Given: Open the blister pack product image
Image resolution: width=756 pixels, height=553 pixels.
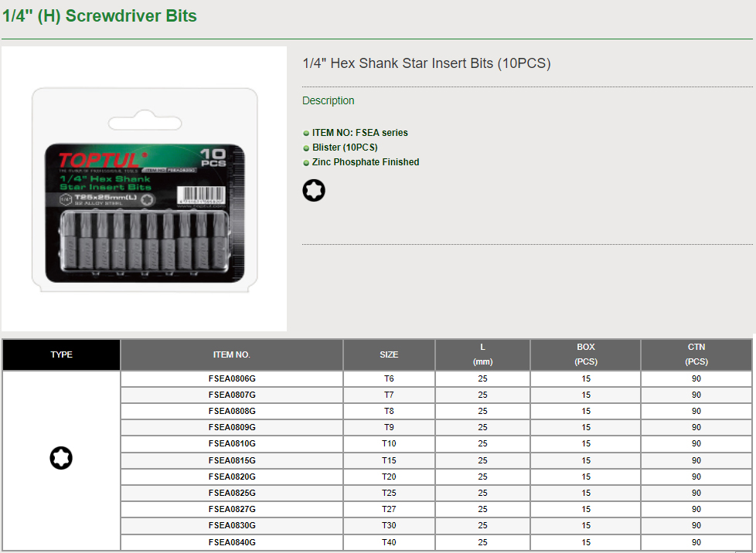Looking at the screenshot, I should coord(144,189).
